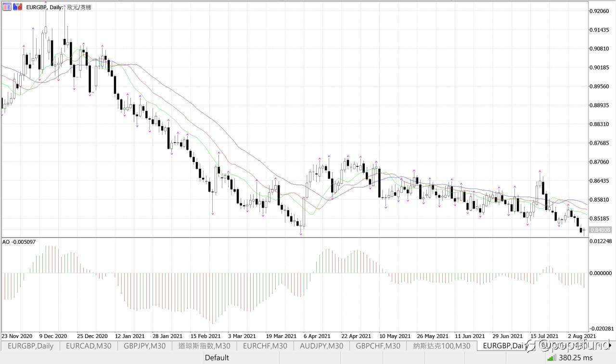The height and width of the screenshot is (364, 616).
Task: Click the 28 Jan 2021 date label
Action: (167, 336)
